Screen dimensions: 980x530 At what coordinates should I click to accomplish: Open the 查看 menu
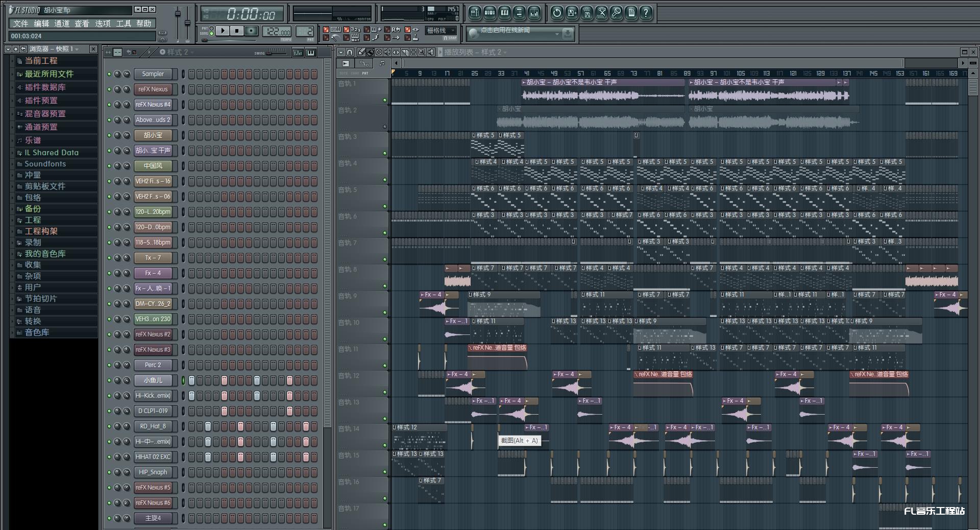coord(82,23)
